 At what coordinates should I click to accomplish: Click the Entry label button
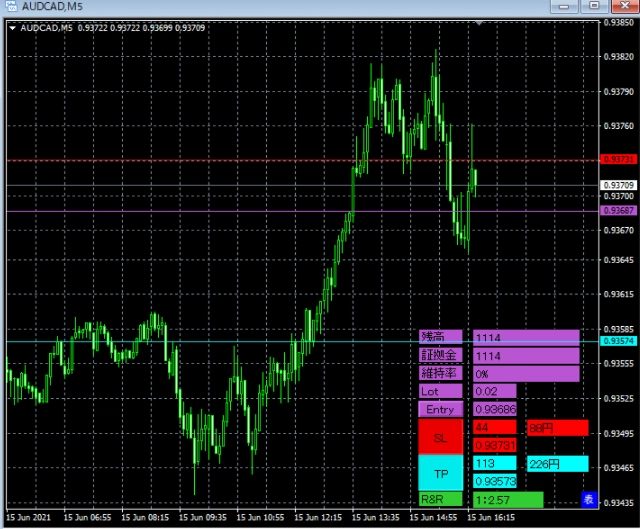pos(440,409)
